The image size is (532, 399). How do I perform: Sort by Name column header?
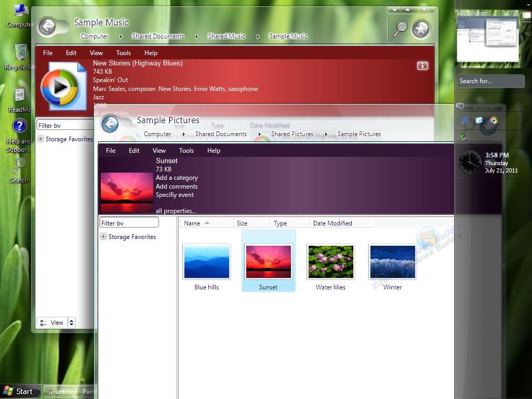point(206,223)
